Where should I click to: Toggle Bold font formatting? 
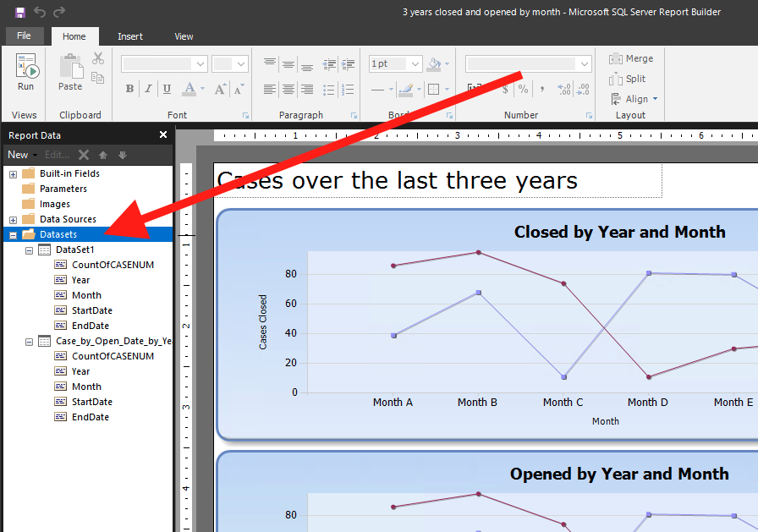129,89
